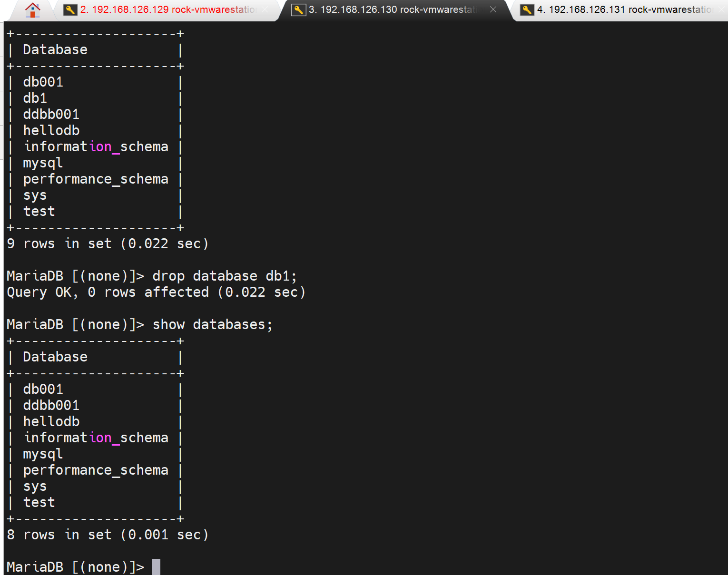Screen dimensions: 728x575
Task: Click key icon on 192.168.126.130 tab
Action: [298, 10]
